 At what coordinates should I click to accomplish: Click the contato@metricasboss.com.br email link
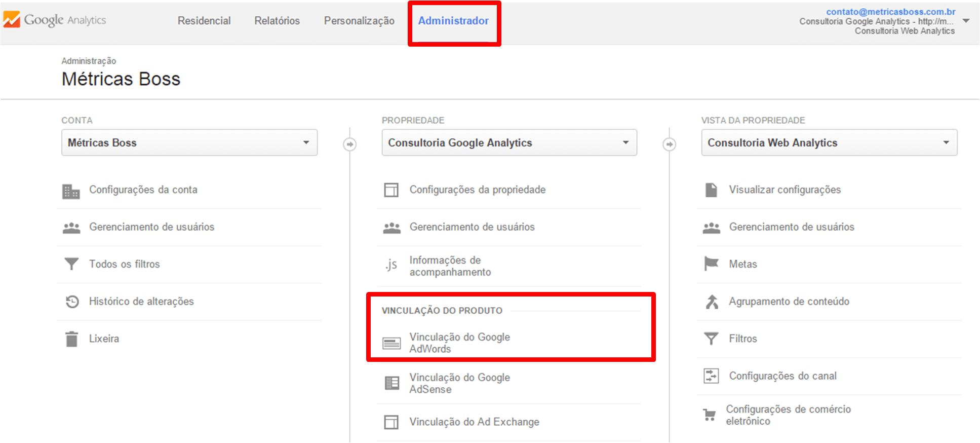[890, 12]
